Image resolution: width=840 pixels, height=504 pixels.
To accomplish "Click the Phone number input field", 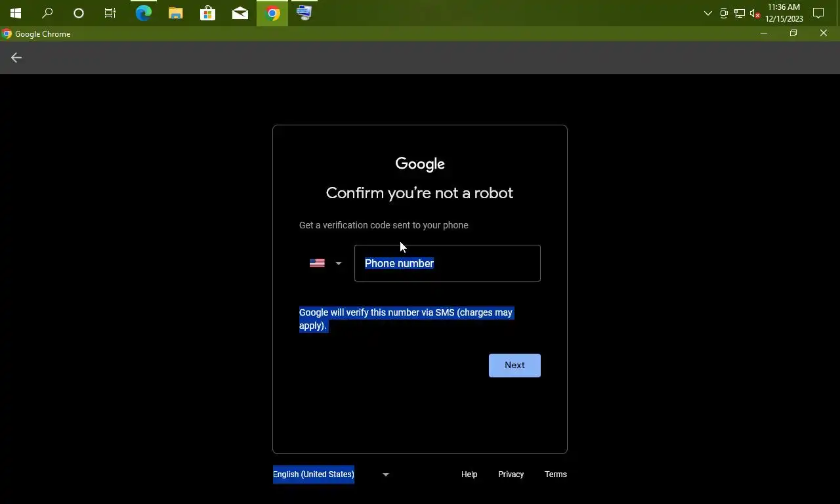I will coord(448,263).
